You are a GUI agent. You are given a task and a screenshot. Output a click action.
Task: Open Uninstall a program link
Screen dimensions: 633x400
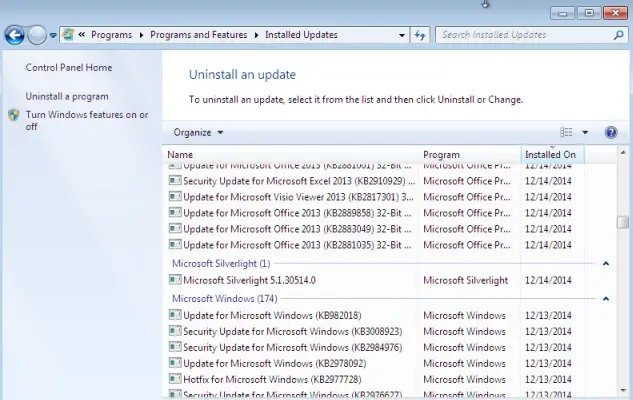[x=67, y=96]
